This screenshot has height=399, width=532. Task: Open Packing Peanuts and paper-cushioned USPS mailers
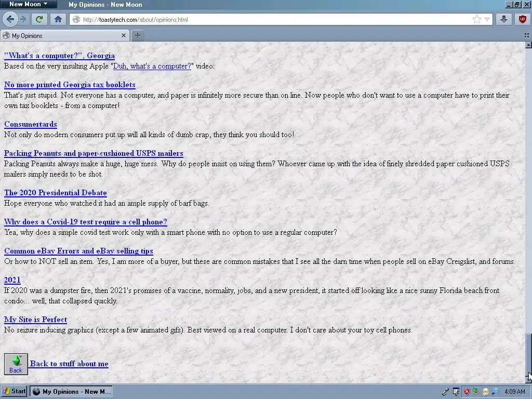click(94, 153)
